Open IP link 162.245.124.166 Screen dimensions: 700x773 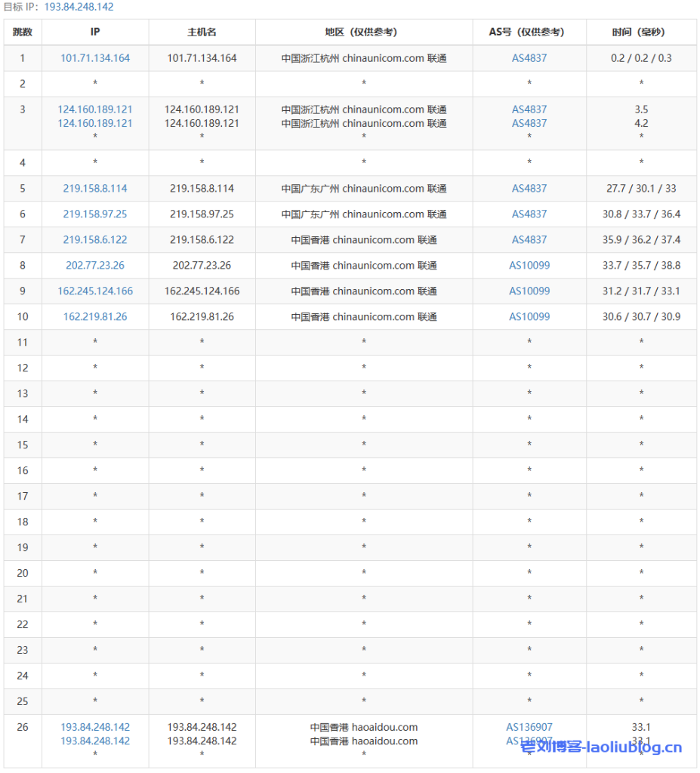coord(95,291)
